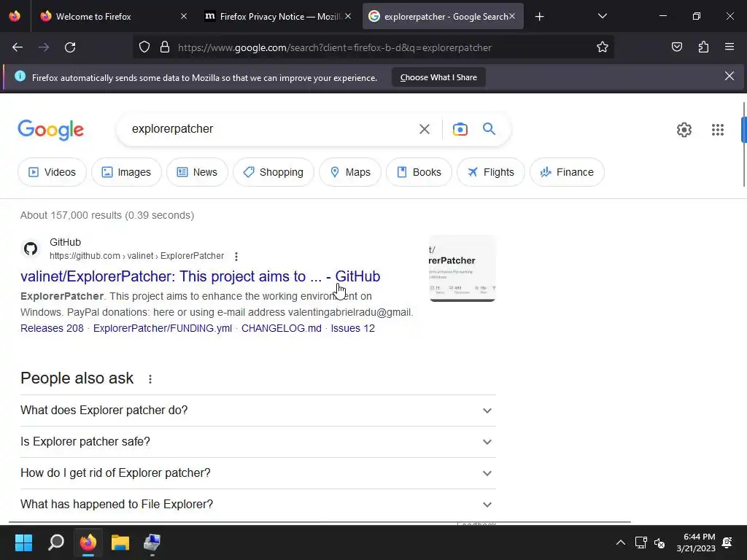Filter results by Images

point(126,172)
